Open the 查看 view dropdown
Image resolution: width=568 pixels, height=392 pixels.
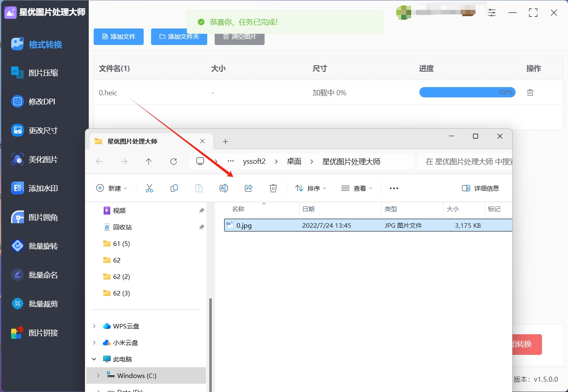pos(357,188)
